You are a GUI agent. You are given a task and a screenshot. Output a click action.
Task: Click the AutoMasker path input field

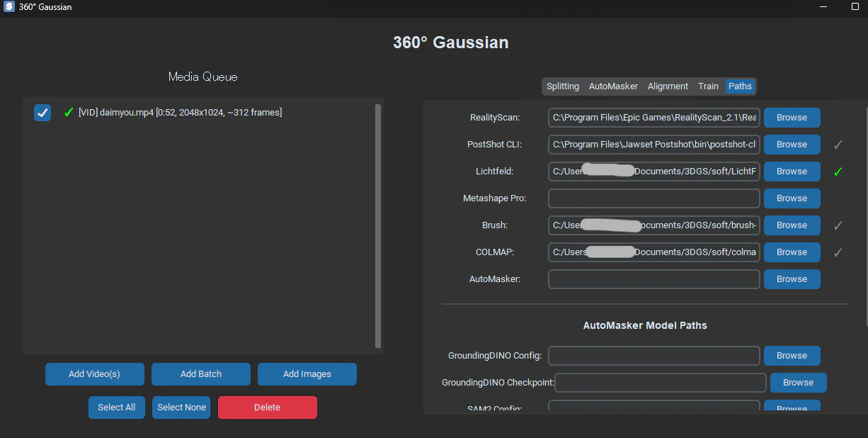pyautogui.click(x=654, y=279)
